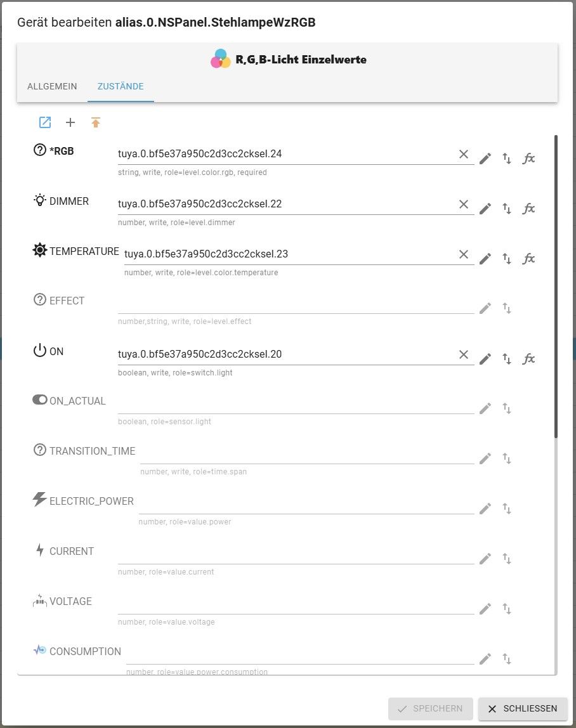Clear the TEMPERATURE state object ID
The height and width of the screenshot is (728, 576).
(x=464, y=254)
